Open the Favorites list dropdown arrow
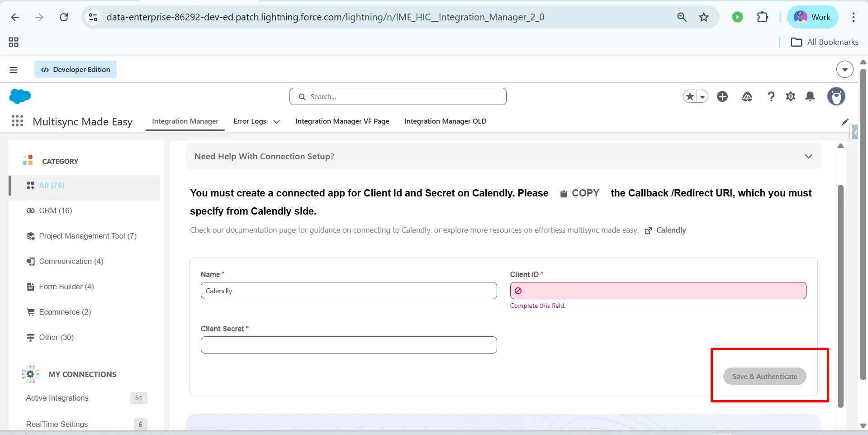This screenshot has width=868, height=435. [x=702, y=96]
